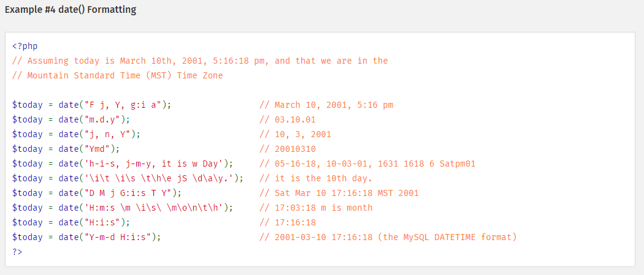Click the "F j, Y, g:i a" format string
Screen dimensions: 644x275
coord(123,105)
